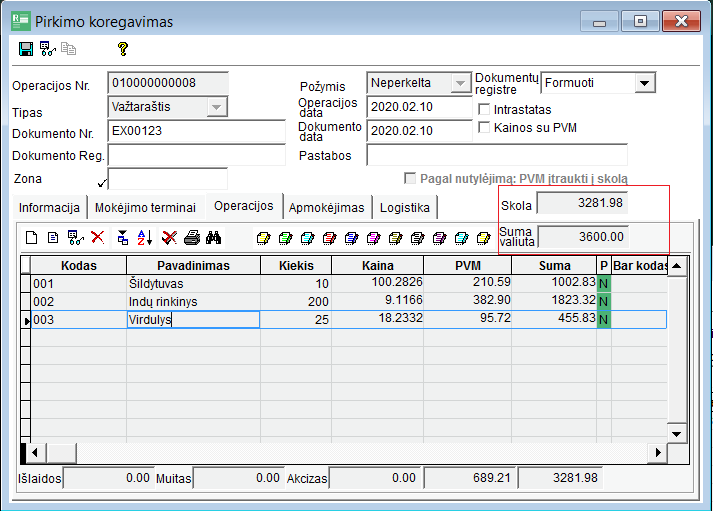Click the red X with checkmark icon
The width and height of the screenshot is (713, 511).
(x=170, y=237)
